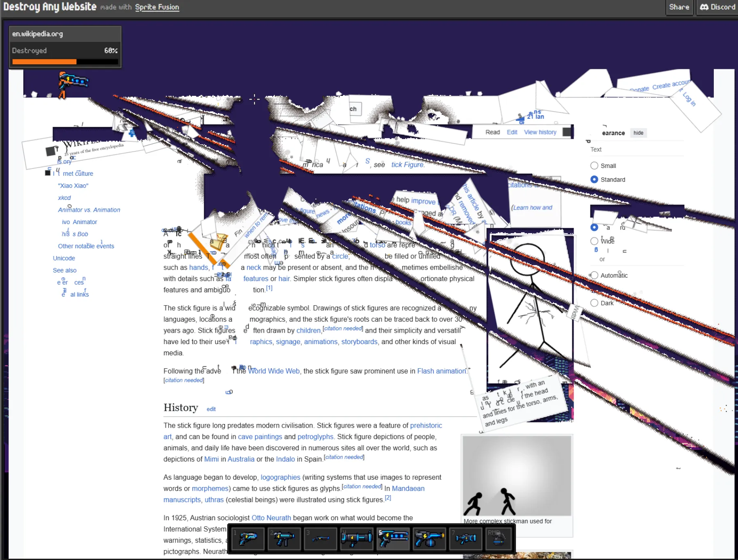Open the Australia link
This screenshot has width=738, height=560.
pos(241,459)
